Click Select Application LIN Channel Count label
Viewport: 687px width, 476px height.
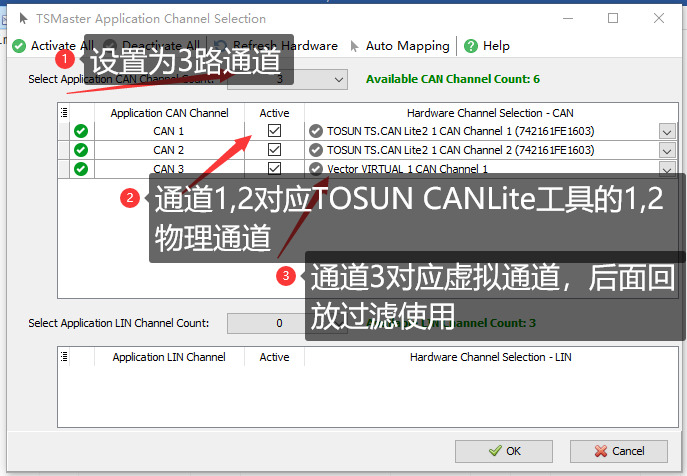pyautogui.click(x=119, y=323)
